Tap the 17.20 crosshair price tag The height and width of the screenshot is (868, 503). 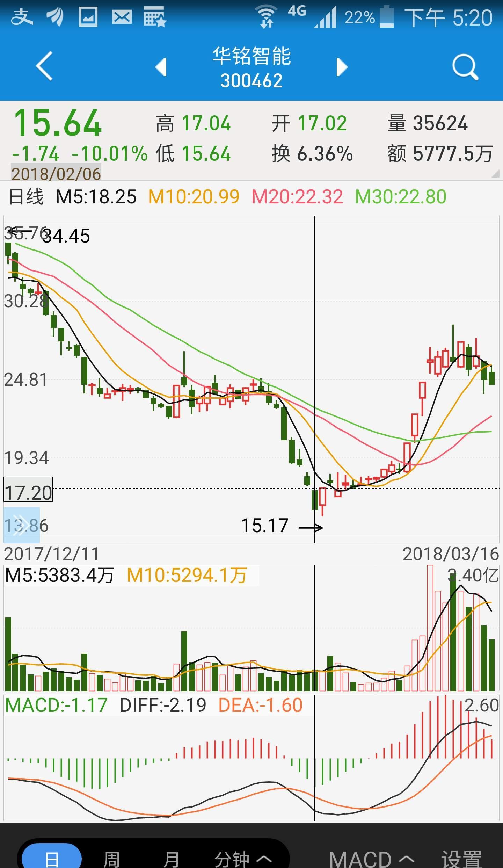pyautogui.click(x=28, y=489)
